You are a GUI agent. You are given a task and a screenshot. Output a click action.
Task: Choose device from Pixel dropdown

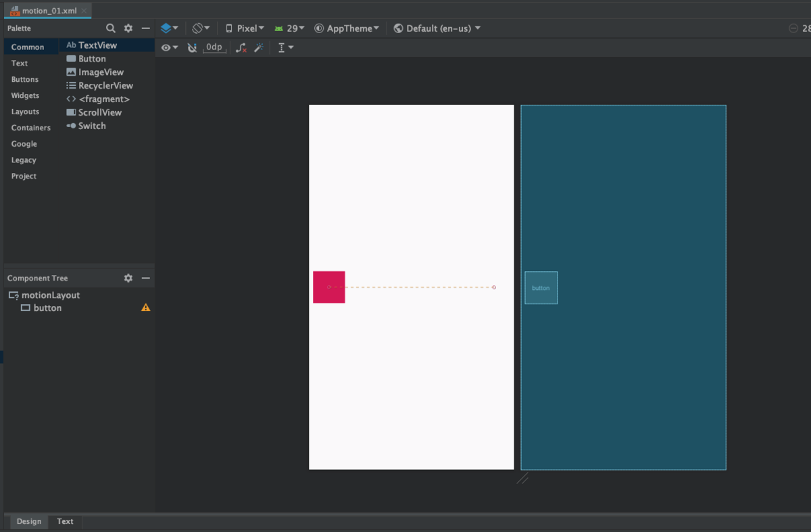tap(245, 28)
